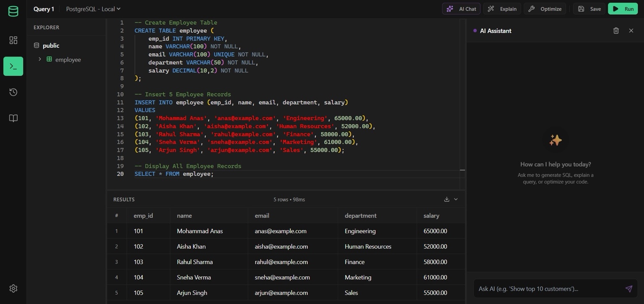The width and height of the screenshot is (644, 304).
Task: Open the dashboard grid icon in sidebar
Action: coord(13,40)
